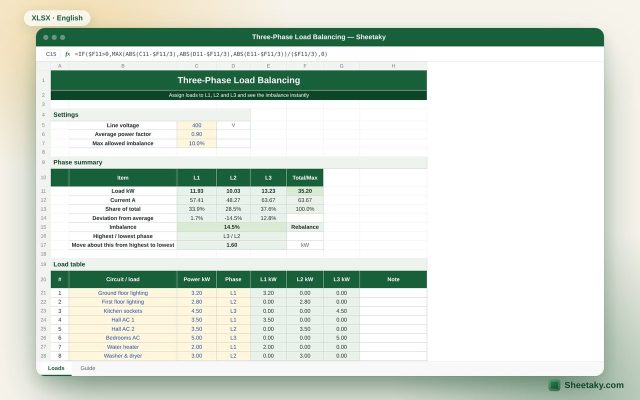Click the Load table section heading
The height and width of the screenshot is (400, 640).
click(x=239, y=264)
